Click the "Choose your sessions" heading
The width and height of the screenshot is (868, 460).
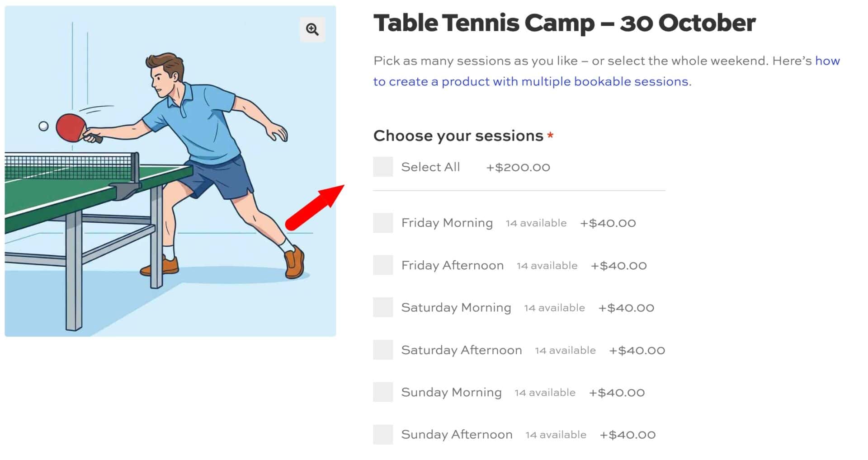pos(458,136)
